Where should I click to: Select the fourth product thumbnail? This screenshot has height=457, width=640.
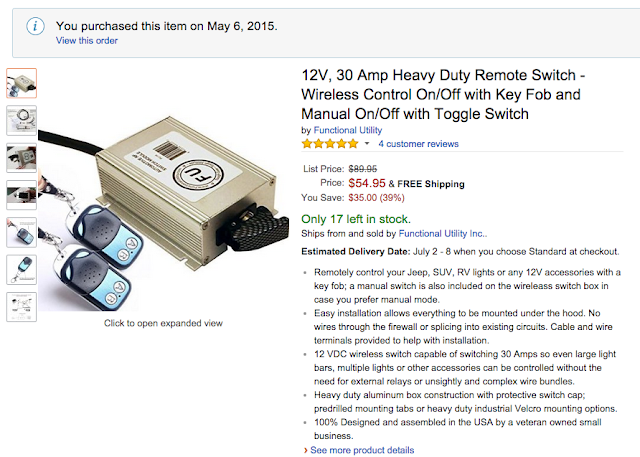(x=22, y=195)
